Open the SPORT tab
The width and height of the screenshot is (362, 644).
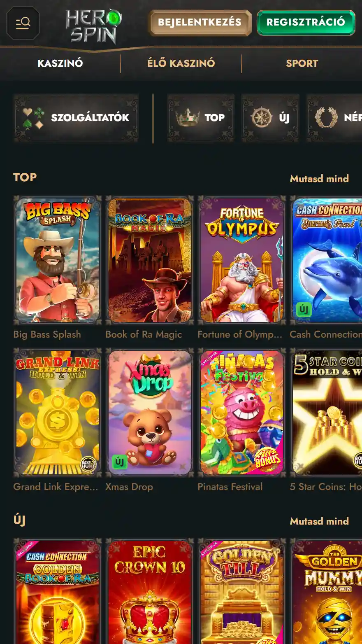[x=302, y=63]
